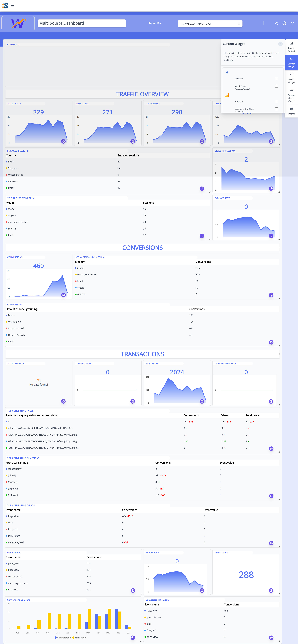
Task: Click the Total Visits value 329
Action: point(38,112)
